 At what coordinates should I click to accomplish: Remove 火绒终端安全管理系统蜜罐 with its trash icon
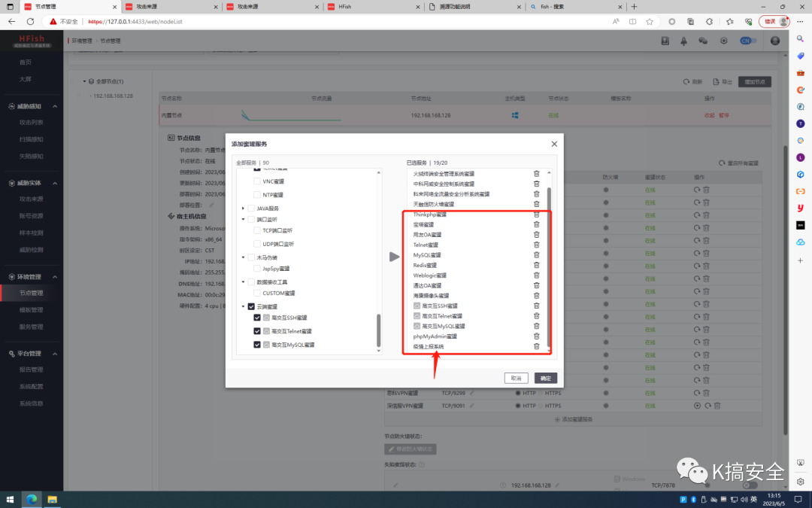(x=537, y=174)
